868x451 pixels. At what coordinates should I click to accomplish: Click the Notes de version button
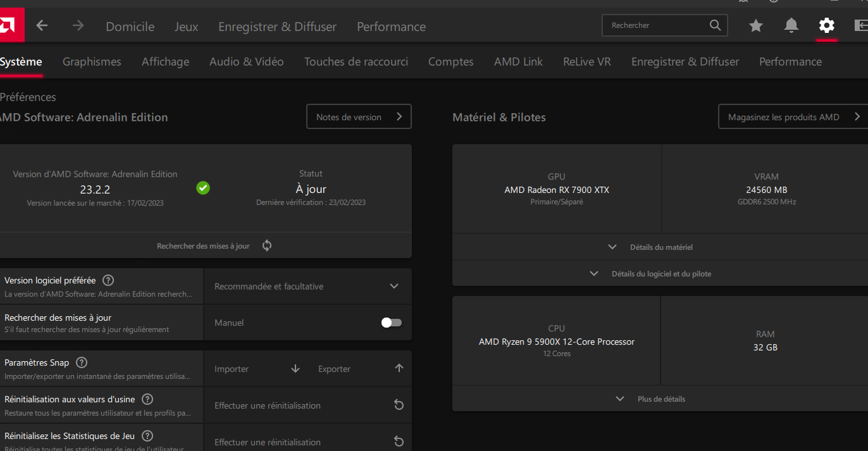tap(359, 117)
